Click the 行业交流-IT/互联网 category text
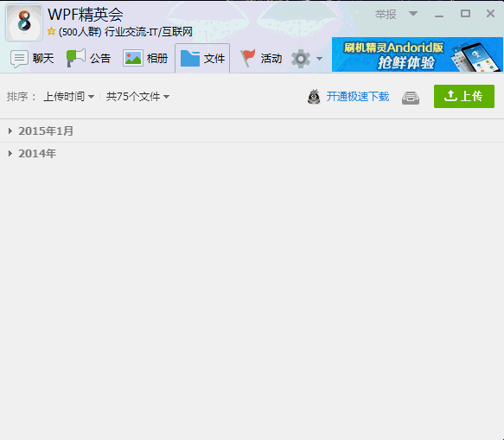This screenshot has height=440, width=504. click(x=149, y=32)
